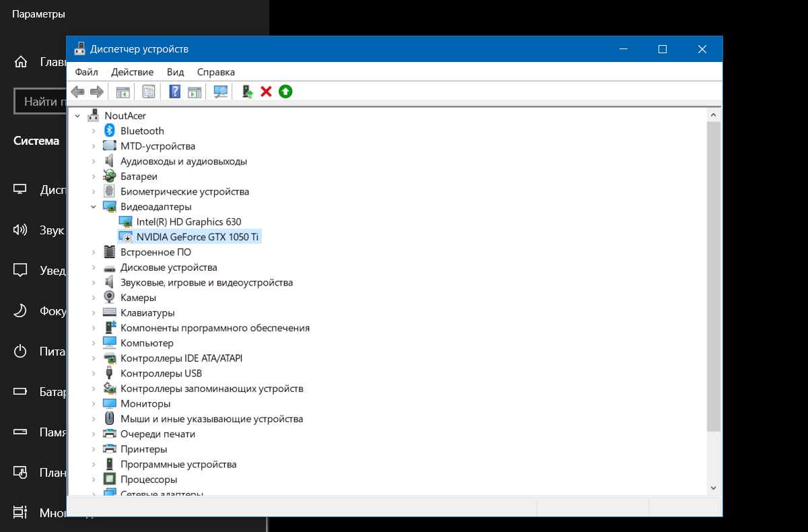Click the Forward arrow toolbar icon
The width and height of the screenshot is (808, 532).
[97, 92]
